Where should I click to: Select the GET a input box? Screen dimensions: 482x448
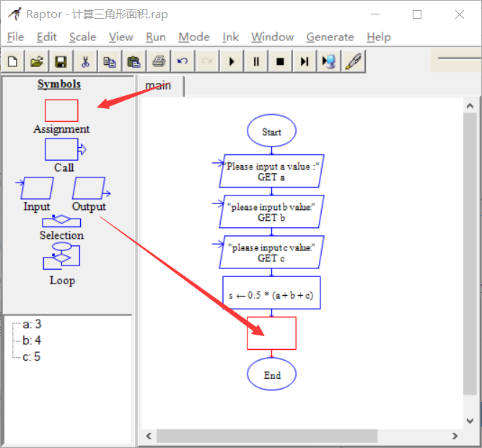tap(271, 171)
